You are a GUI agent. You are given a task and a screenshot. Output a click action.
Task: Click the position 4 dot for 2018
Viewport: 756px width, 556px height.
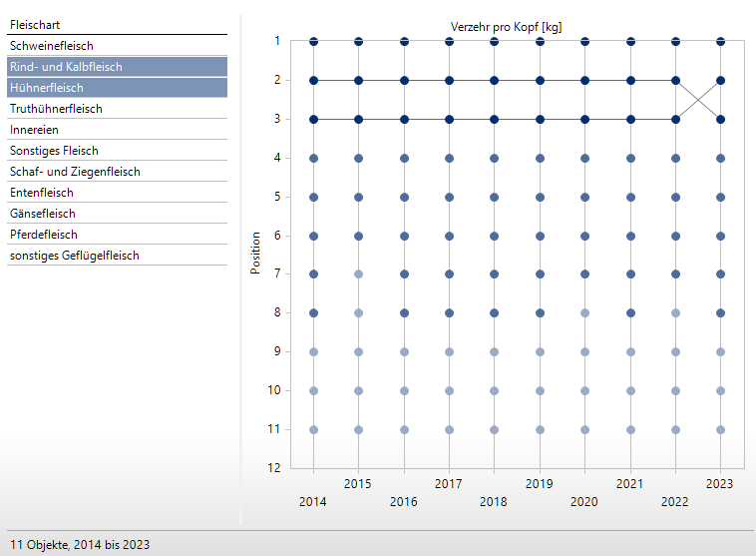[x=495, y=158]
